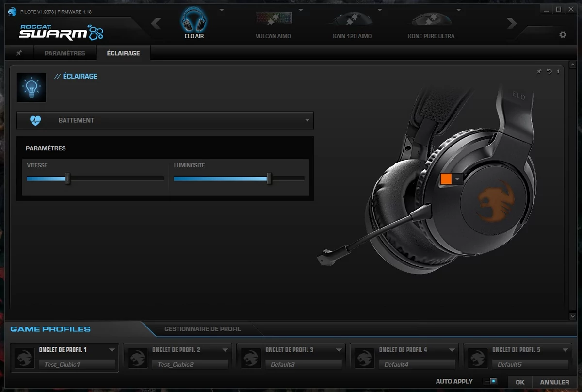The height and width of the screenshot is (392, 582).
Task: Click the Test_Clubic2 profile name field
Action: click(190, 364)
